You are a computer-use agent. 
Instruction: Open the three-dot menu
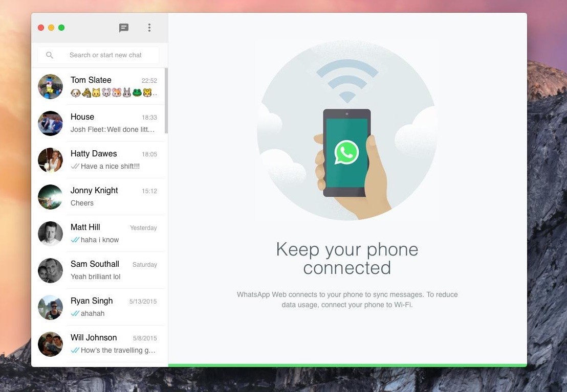pyautogui.click(x=149, y=28)
